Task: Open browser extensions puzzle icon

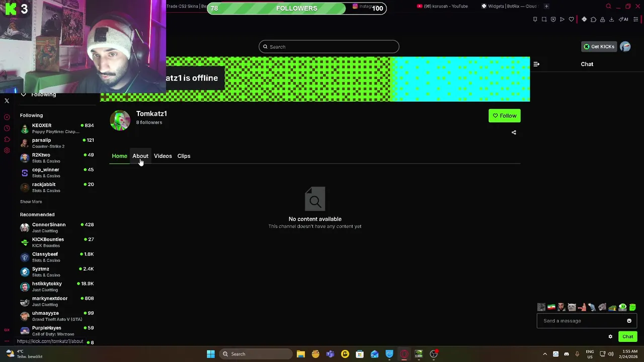Action: coord(593,19)
